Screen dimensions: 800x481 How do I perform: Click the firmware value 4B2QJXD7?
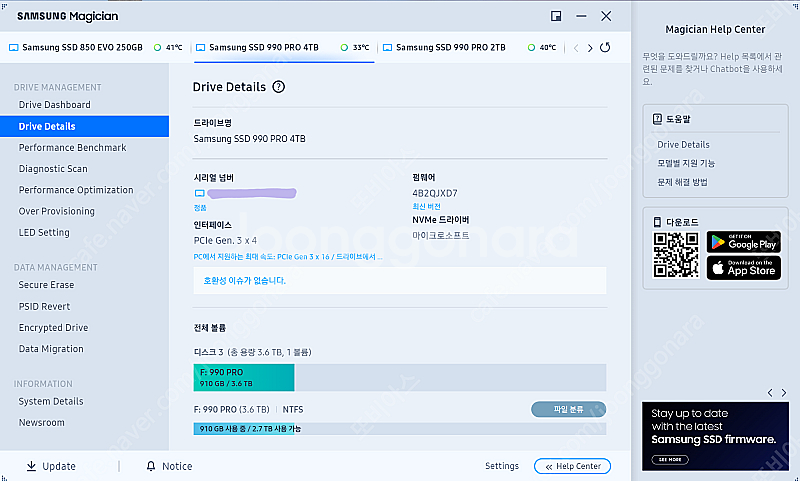435,193
